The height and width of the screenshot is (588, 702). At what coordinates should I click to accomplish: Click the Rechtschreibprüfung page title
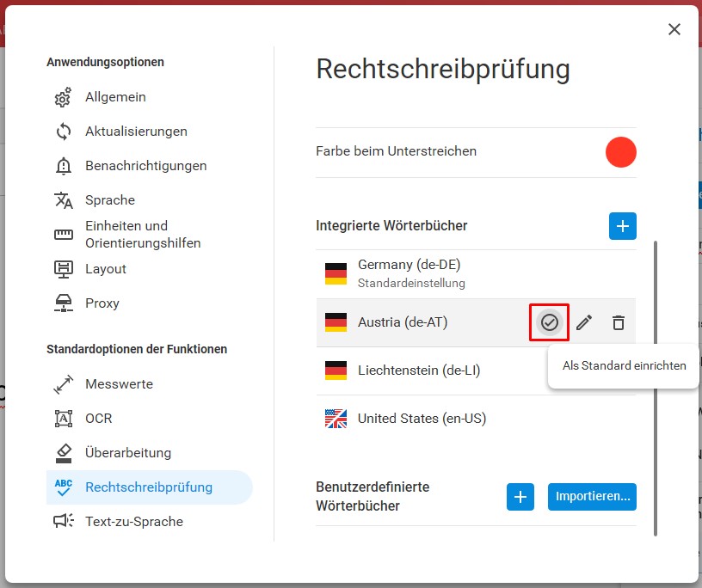(443, 70)
